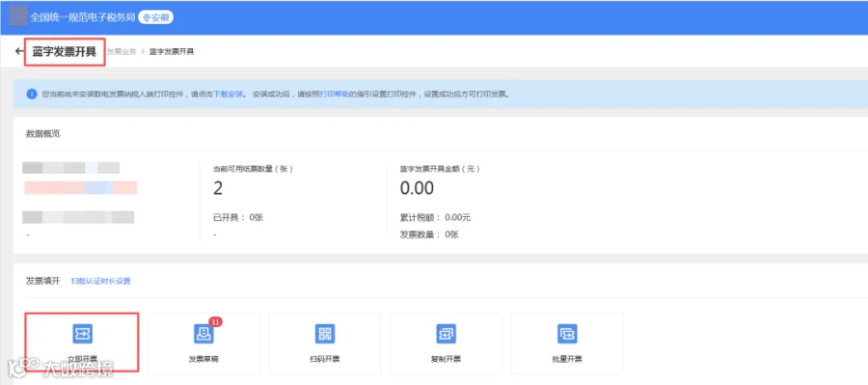Click the 批量开票 icon

point(567,334)
